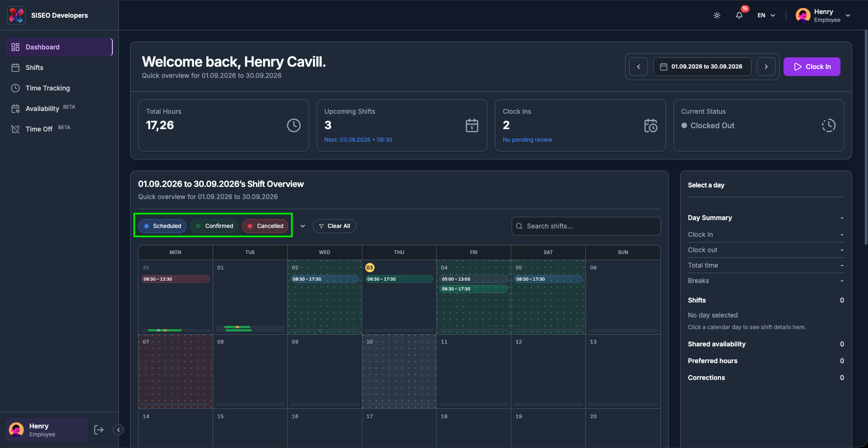Toggle the Confirmed status filter
The width and height of the screenshot is (868, 448).
[214, 226]
